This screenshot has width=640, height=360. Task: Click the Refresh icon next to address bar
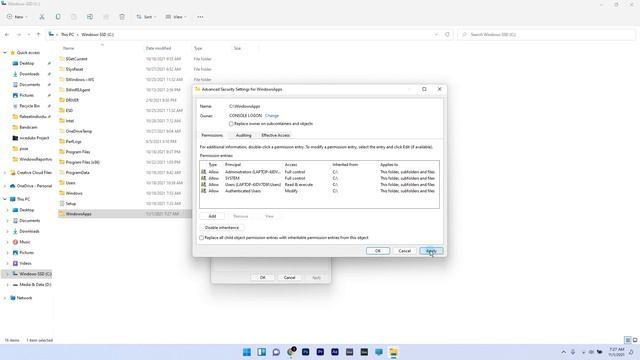[x=447, y=35]
